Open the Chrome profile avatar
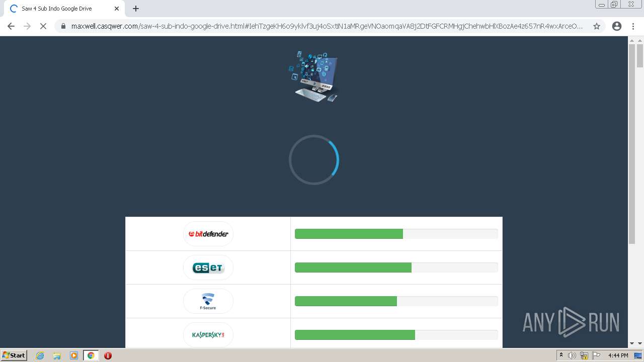This screenshot has width=644, height=362. 617,26
